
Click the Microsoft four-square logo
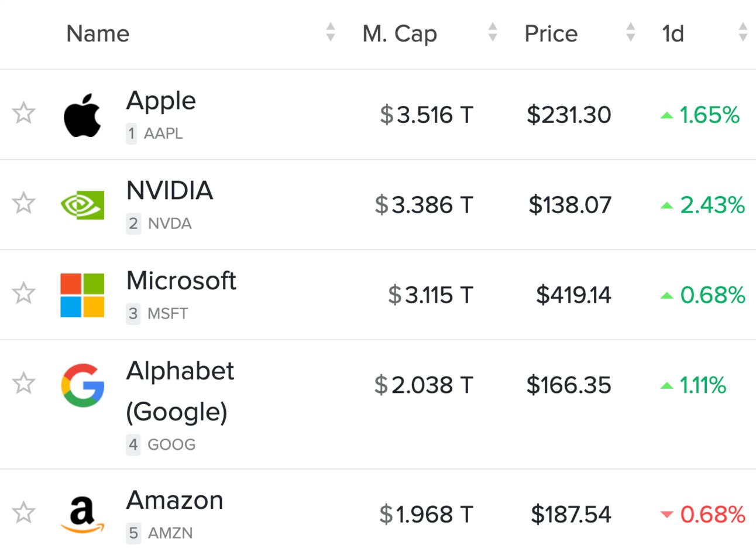point(83,295)
